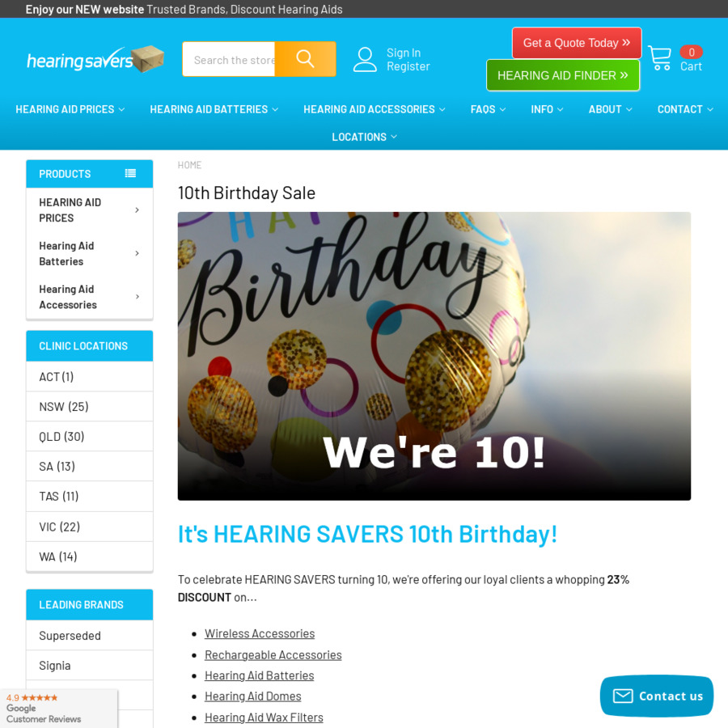728x728 pixels.
Task: Expand Hearing Aid Batteries sidebar chevron
Action: point(137,253)
